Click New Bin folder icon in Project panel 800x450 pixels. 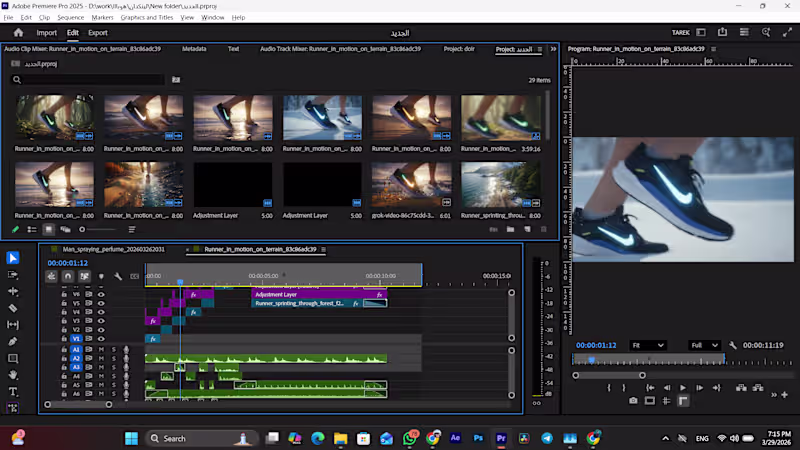pos(510,230)
